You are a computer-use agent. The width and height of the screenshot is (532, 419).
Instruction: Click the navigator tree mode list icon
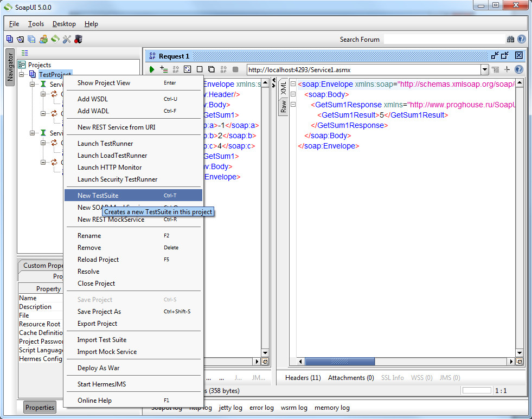(25, 53)
